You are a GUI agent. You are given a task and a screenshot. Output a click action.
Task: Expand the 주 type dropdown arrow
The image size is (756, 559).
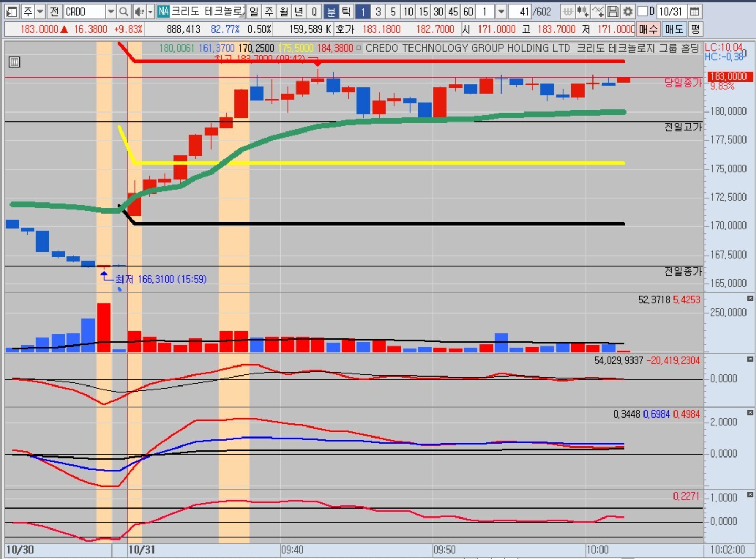[x=40, y=11]
